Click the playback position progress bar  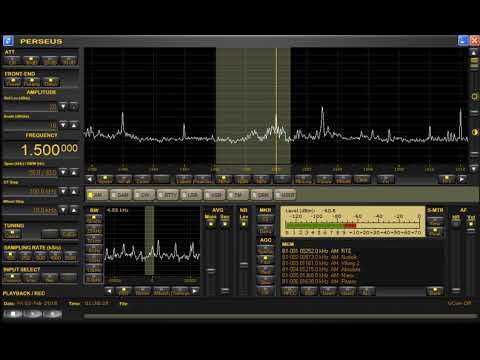pyautogui.click(x=281, y=315)
